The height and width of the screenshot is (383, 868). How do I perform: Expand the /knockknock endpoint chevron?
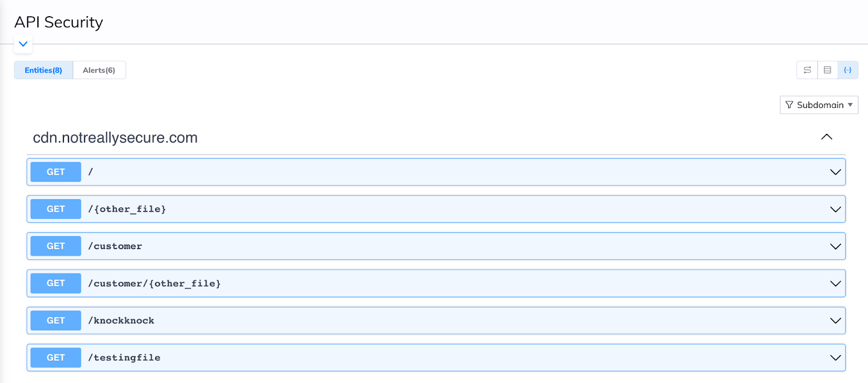click(835, 321)
